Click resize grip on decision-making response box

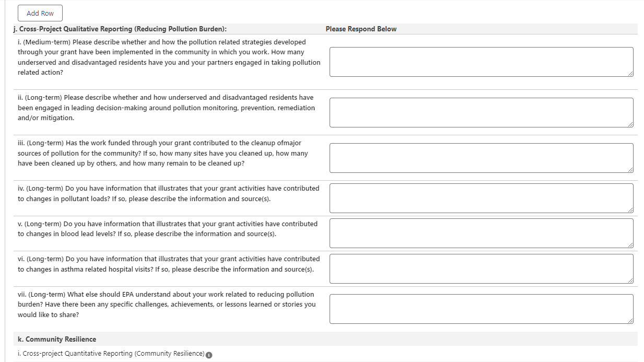click(x=630, y=124)
